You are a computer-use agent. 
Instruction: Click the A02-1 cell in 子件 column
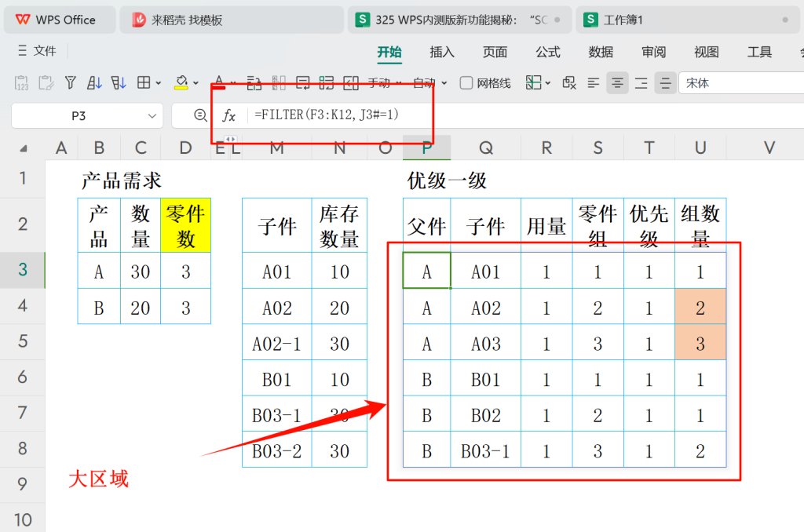coord(277,344)
